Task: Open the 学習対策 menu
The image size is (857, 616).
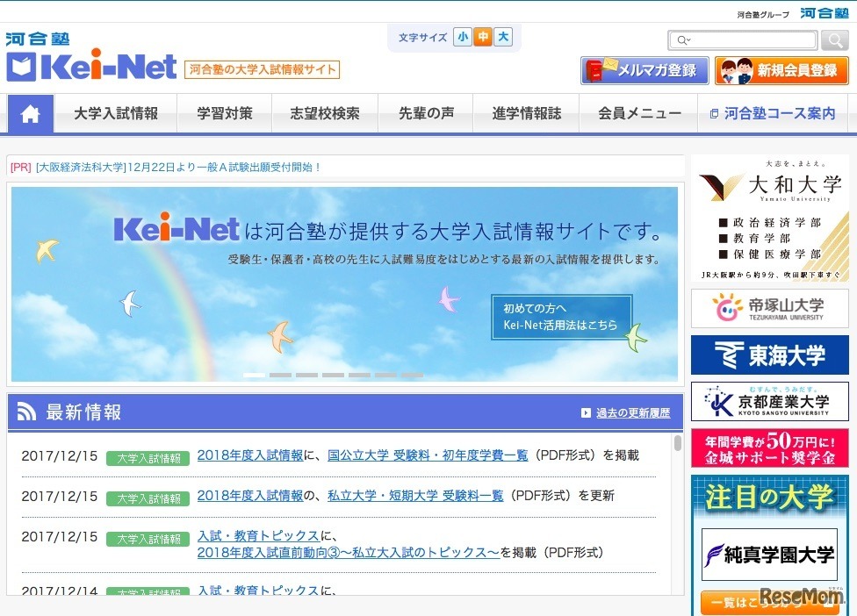Action: 225,113
